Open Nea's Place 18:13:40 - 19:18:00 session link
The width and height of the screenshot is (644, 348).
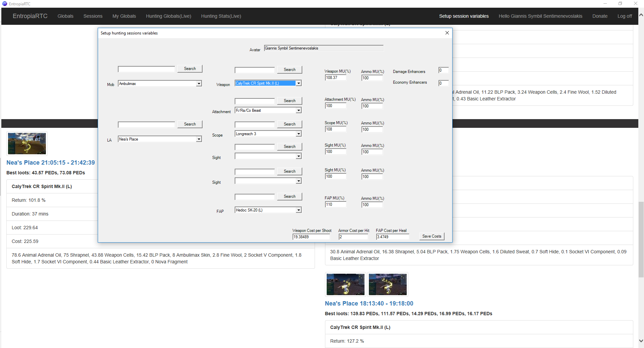click(369, 303)
